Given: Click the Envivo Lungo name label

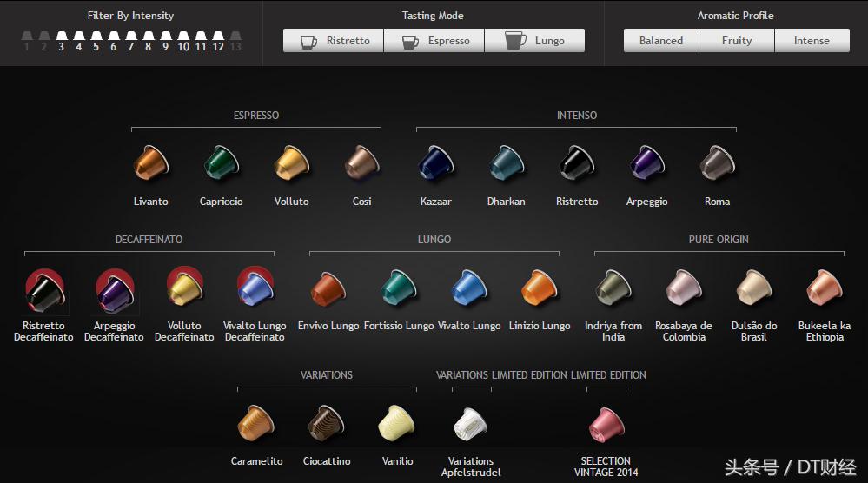Looking at the screenshot, I should tap(328, 326).
